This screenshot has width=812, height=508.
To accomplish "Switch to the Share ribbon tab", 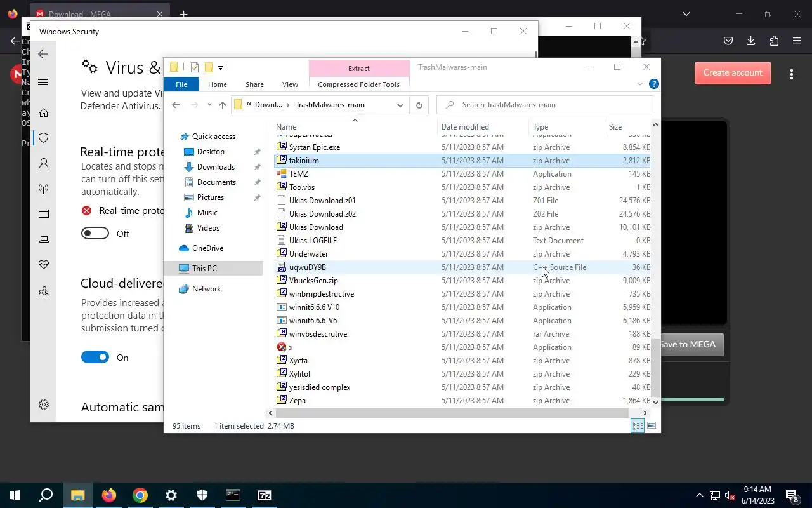I will point(254,84).
